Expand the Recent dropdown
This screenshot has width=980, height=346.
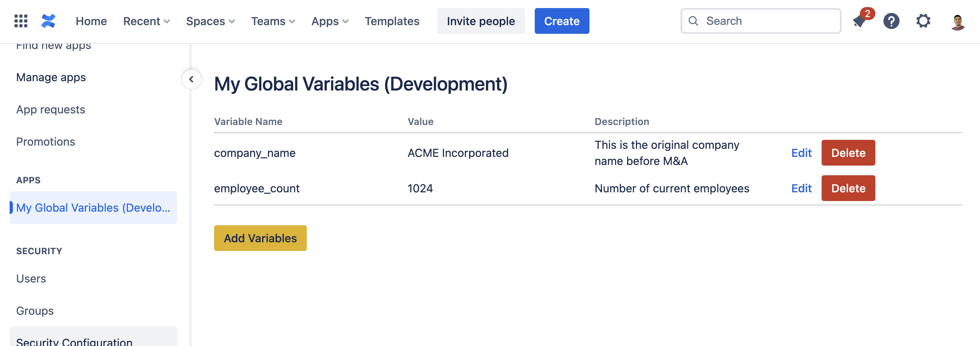click(146, 21)
